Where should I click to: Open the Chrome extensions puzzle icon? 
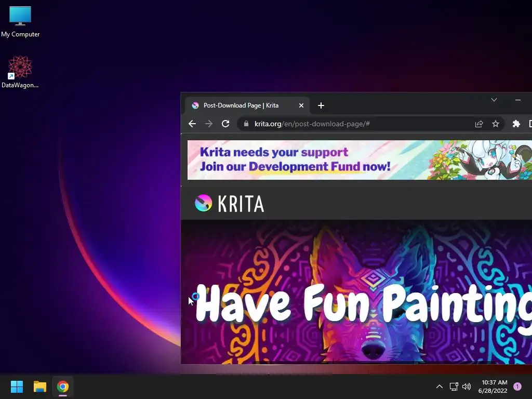click(x=516, y=124)
